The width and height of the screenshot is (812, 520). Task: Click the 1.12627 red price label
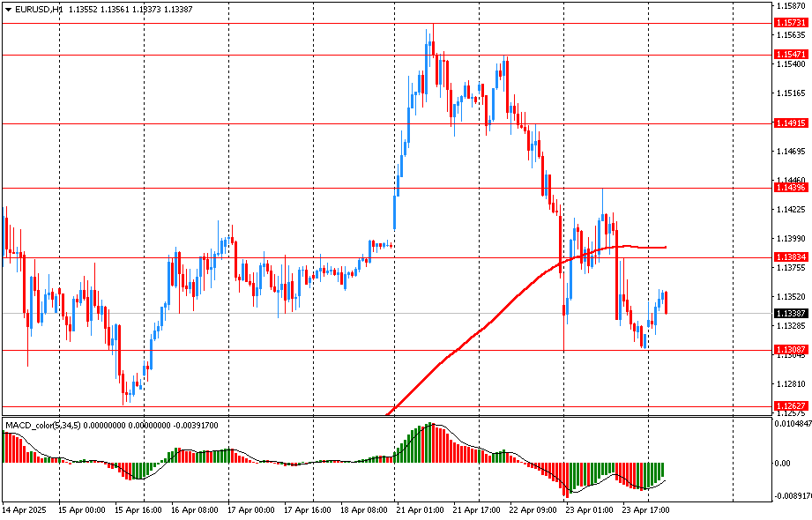(790, 406)
